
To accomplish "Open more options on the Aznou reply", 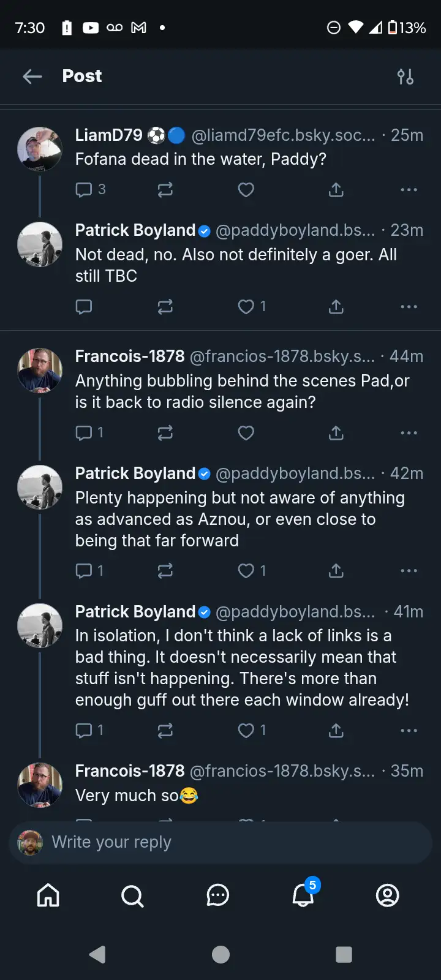I will tap(409, 571).
